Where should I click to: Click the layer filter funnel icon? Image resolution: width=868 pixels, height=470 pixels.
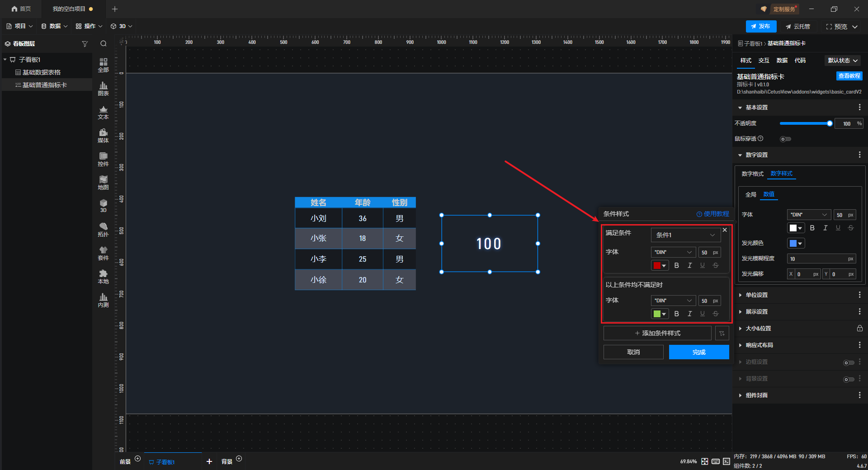pos(85,44)
